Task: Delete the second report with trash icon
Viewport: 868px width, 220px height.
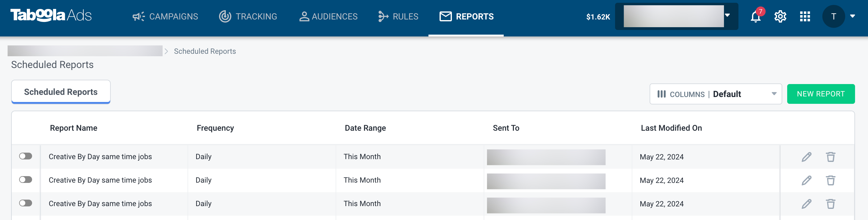Action: pyautogui.click(x=831, y=180)
